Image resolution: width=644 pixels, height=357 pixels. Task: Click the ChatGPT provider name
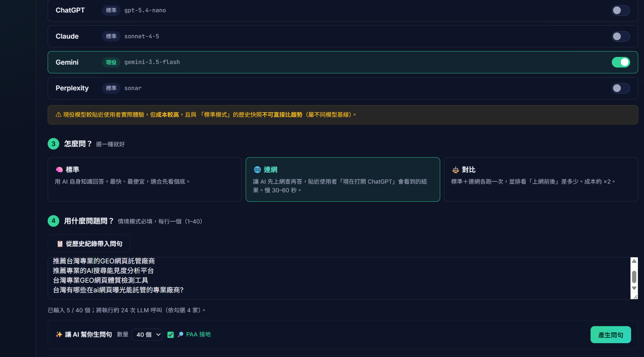click(70, 10)
